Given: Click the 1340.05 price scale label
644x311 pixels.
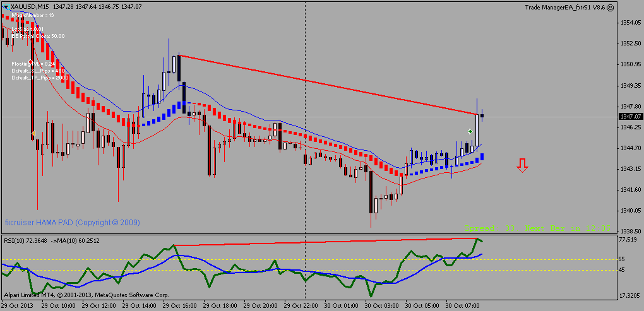Looking at the screenshot, I should pos(631,211).
